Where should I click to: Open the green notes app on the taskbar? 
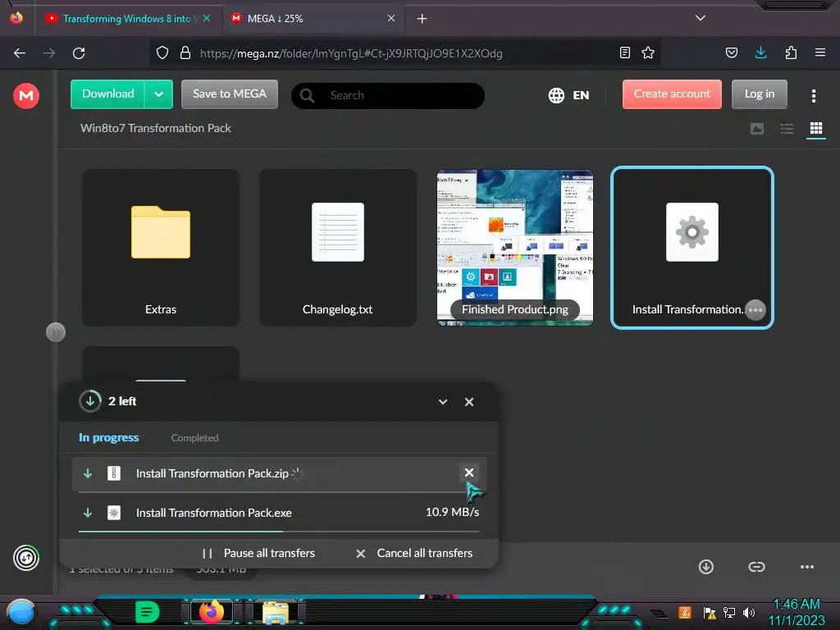[x=148, y=612]
